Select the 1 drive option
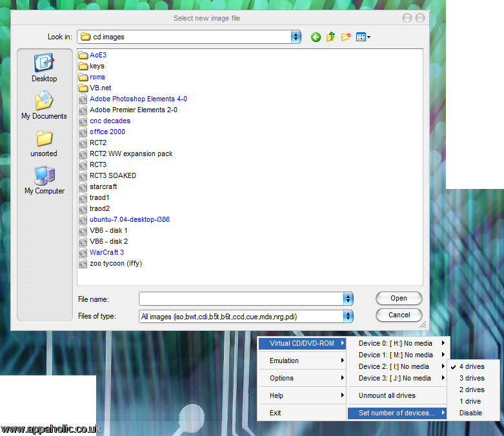The height and width of the screenshot is (436, 504). 474,401
